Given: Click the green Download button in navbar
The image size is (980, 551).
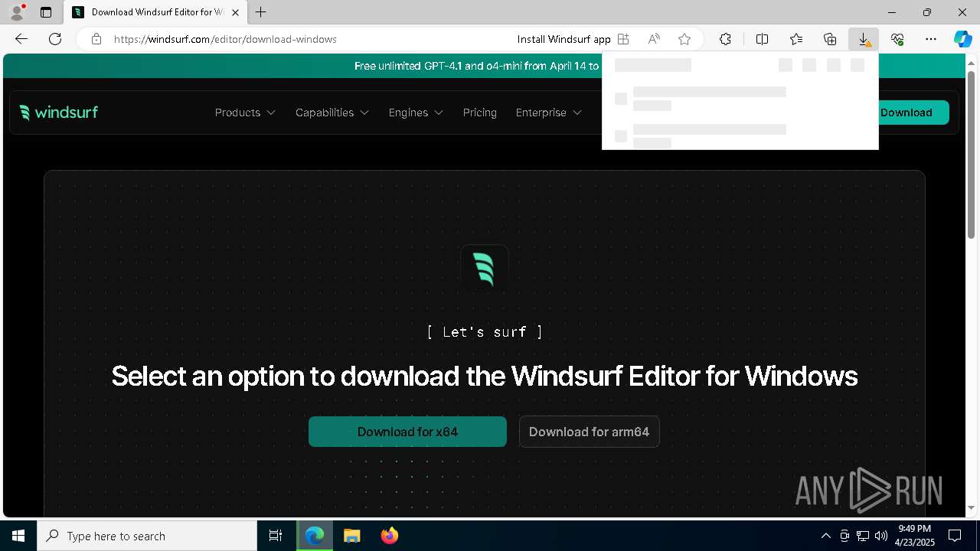Looking at the screenshot, I should pos(913,112).
